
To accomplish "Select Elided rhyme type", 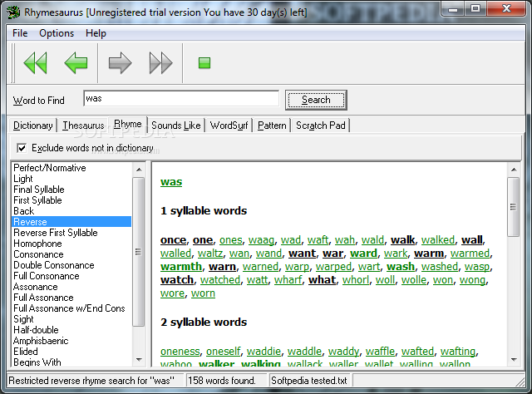I will (71, 352).
